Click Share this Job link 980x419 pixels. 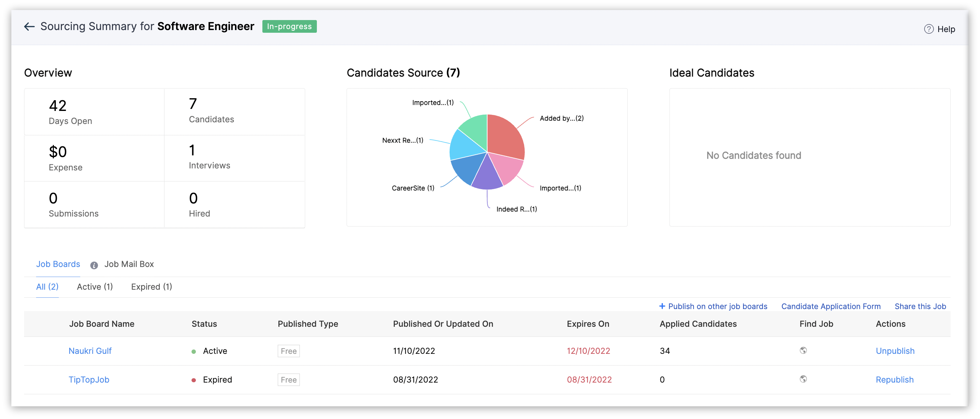pos(920,306)
